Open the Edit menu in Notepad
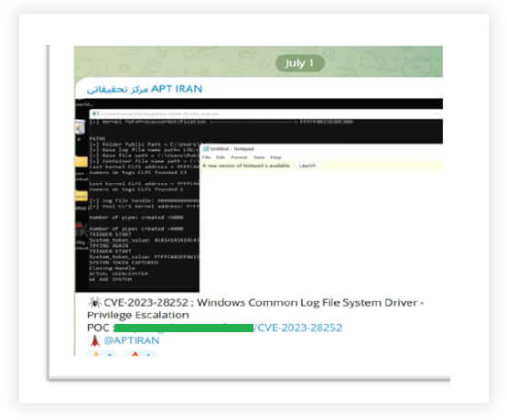The image size is (507, 420). pyautogui.click(x=221, y=157)
